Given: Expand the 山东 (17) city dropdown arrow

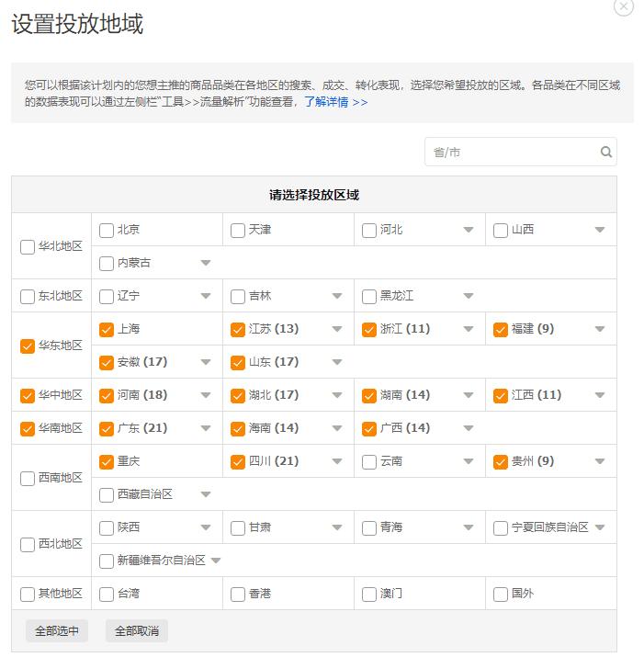Looking at the screenshot, I should click(x=337, y=362).
